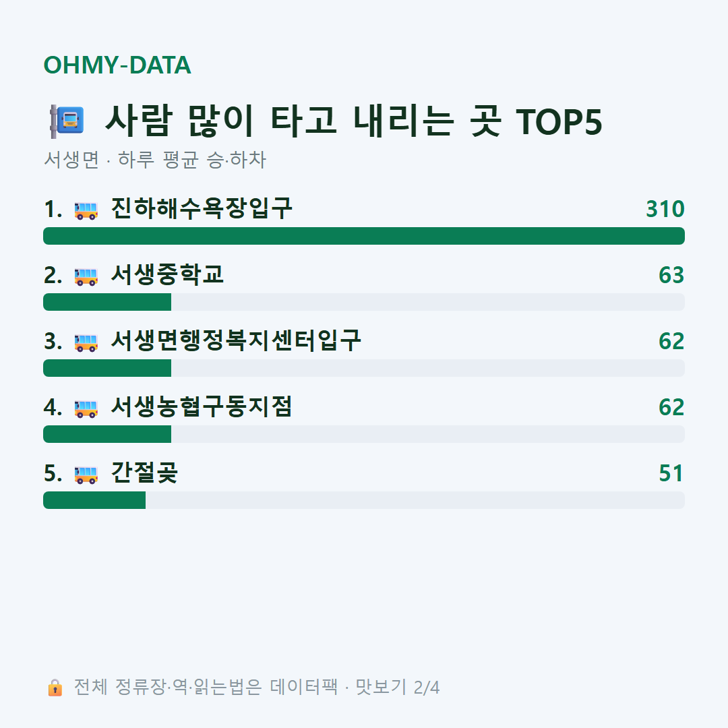Click the progress bar under 서생중학교

coord(364,302)
